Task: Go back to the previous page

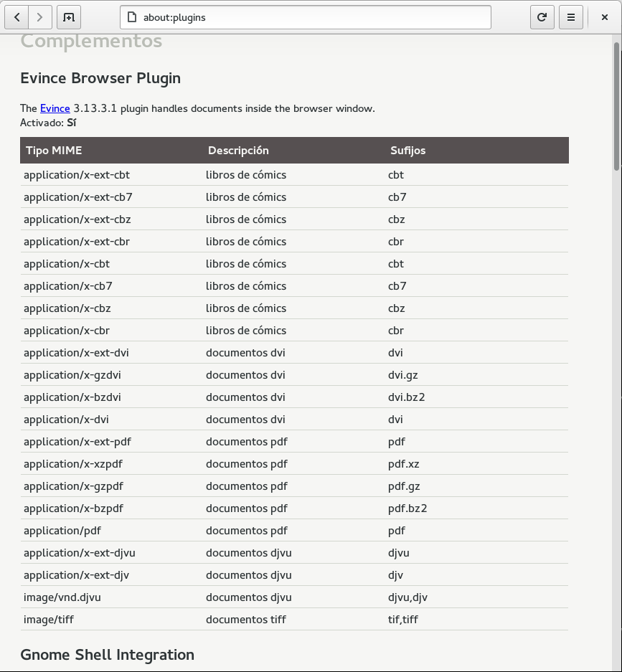Action: pyautogui.click(x=17, y=17)
